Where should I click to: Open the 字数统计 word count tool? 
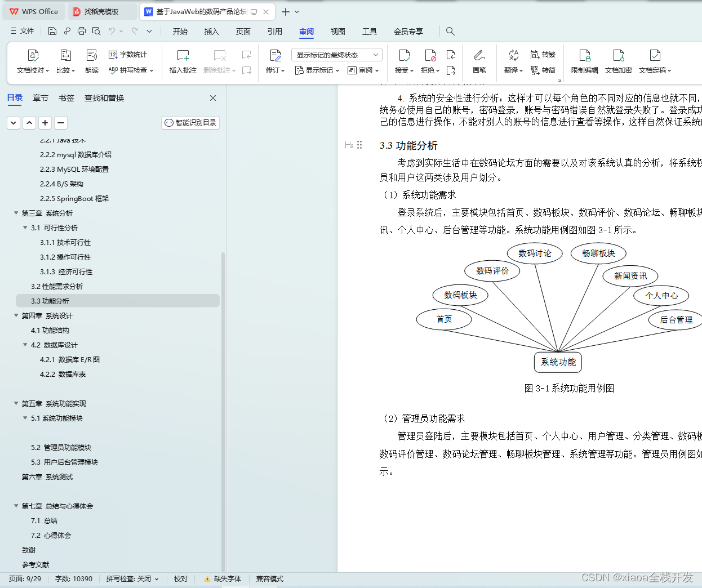pyautogui.click(x=121, y=55)
